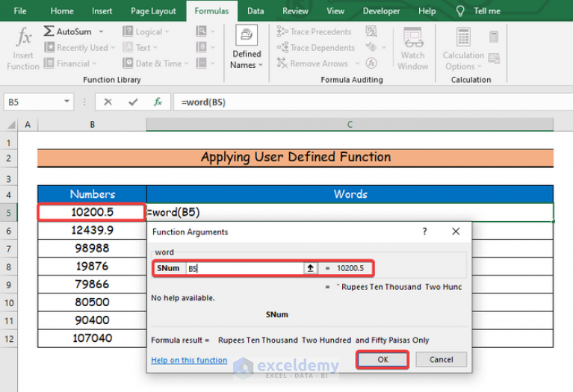Click the dialog help question mark
Screen dimensions: 573x392
[x=425, y=232]
